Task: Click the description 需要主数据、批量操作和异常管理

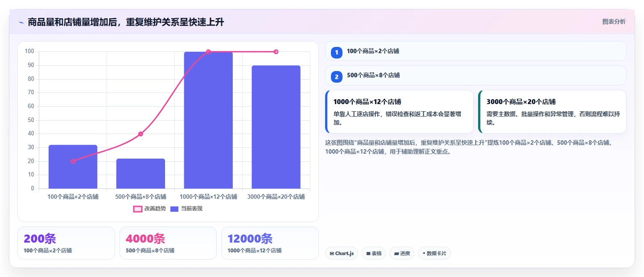Action: pos(553,118)
